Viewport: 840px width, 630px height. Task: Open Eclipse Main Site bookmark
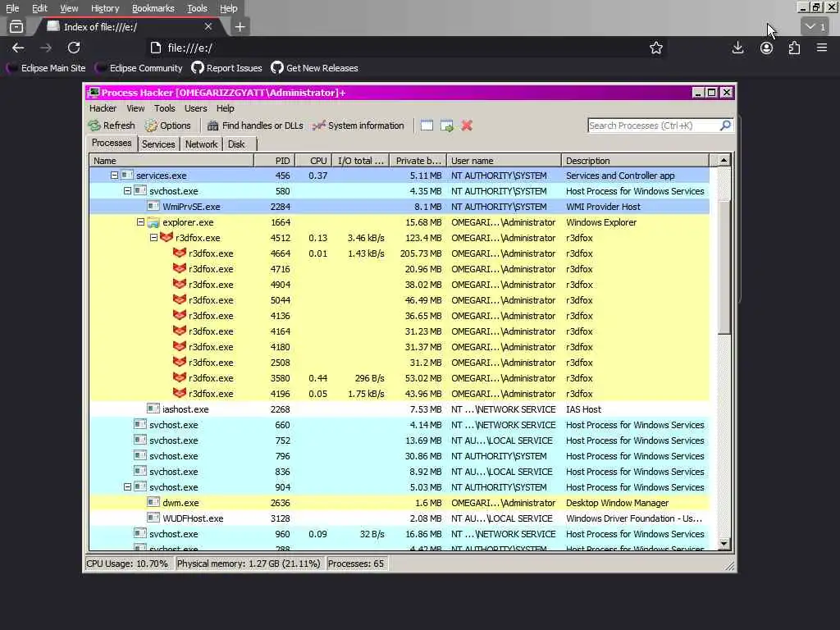coord(46,68)
